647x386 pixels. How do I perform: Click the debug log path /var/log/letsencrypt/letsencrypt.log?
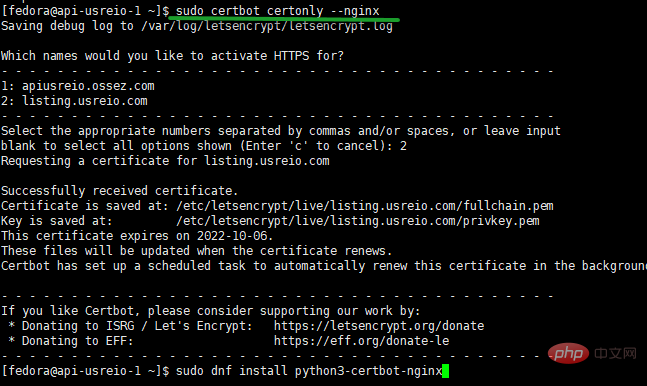tap(267, 26)
